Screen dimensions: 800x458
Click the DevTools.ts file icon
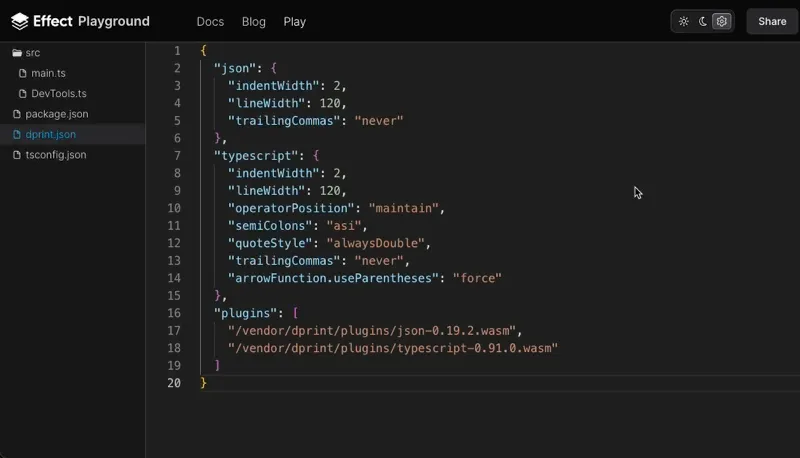23,93
